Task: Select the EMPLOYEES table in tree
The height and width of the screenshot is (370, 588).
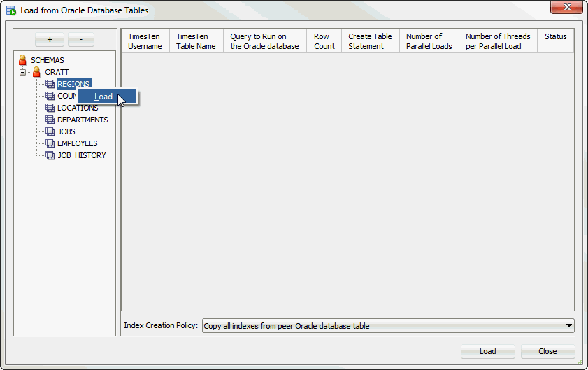Action: (x=77, y=143)
